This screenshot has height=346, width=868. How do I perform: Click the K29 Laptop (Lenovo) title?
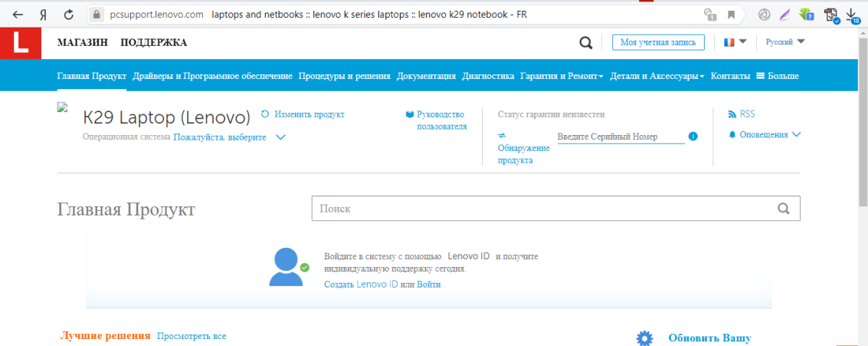pyautogui.click(x=166, y=117)
